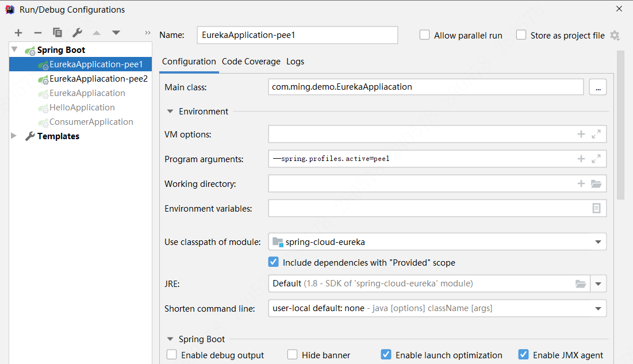Viewport: 633px width, 364px height.
Task: Click the vertical scrollbar of settings panel
Action: tap(620, 125)
